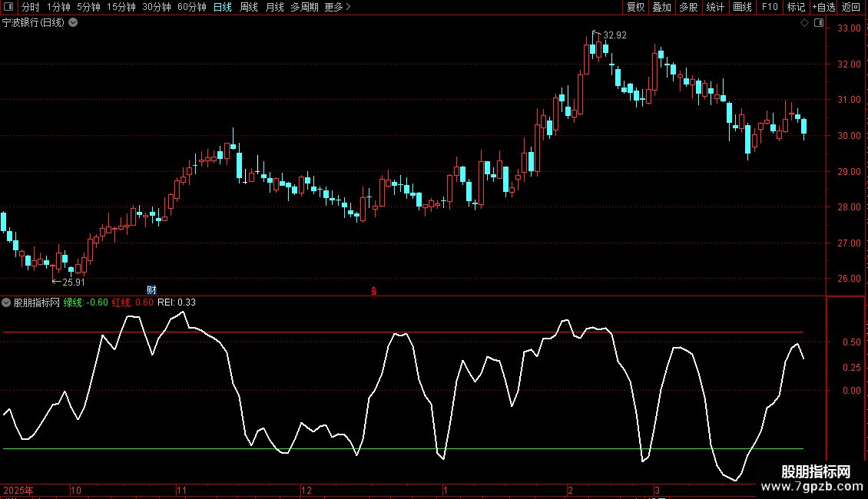
Task: Click the 32.92 high price marker
Action: coord(615,35)
